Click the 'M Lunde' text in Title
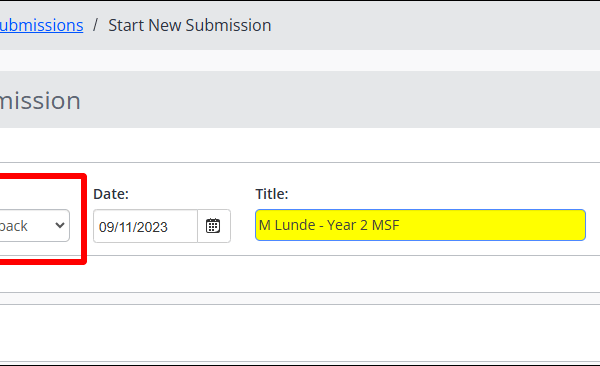 [x=287, y=225]
